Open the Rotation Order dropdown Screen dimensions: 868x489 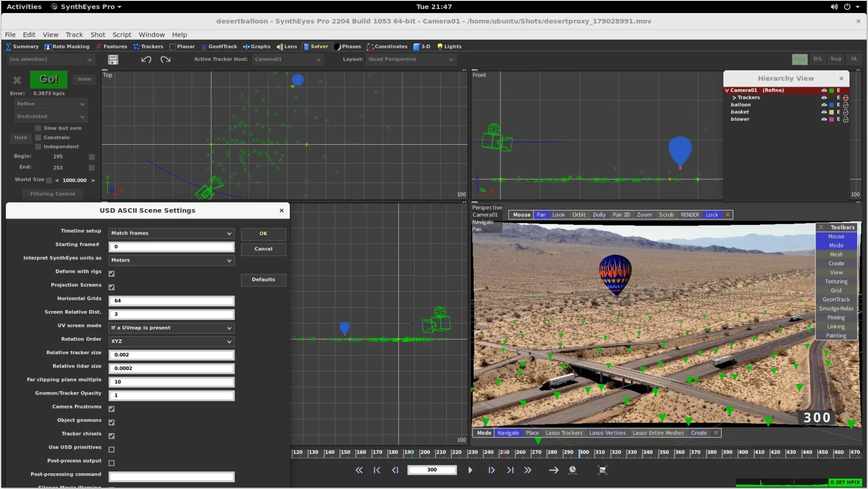[x=171, y=341]
